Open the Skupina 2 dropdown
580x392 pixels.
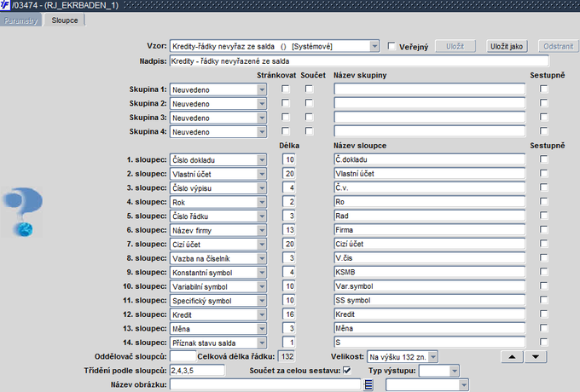[262, 103]
